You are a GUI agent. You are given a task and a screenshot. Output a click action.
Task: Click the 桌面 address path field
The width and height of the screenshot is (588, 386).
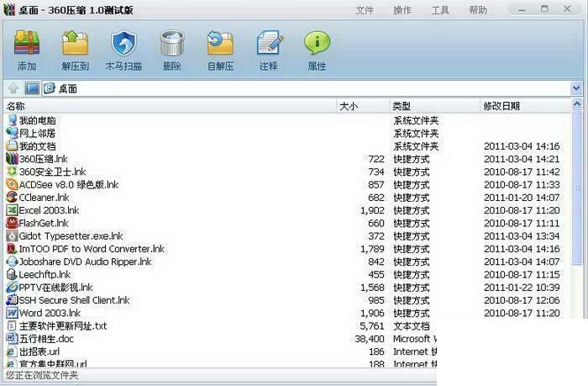[306, 88]
